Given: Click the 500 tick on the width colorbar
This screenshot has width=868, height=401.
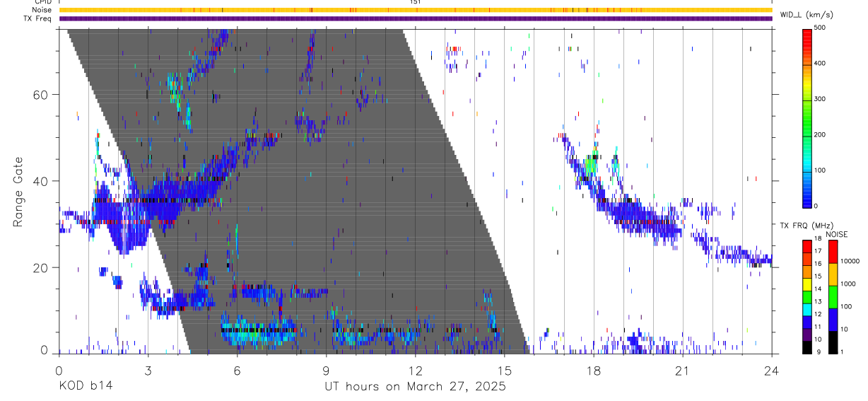Looking at the screenshot, I should click(820, 28).
